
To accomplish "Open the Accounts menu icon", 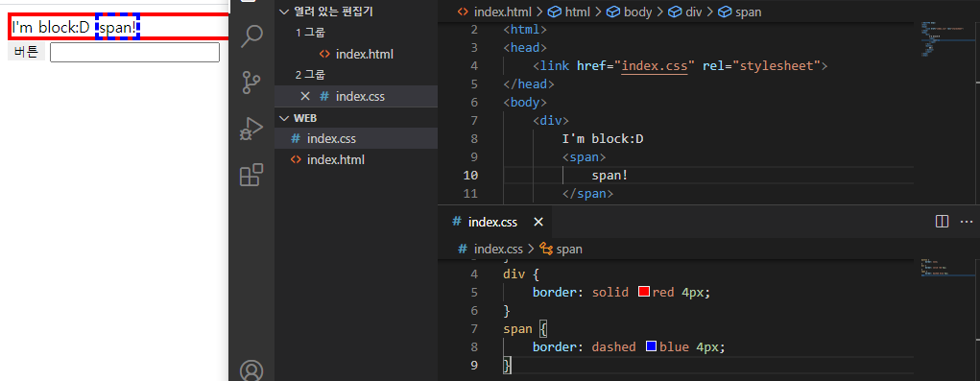I will pos(251,371).
